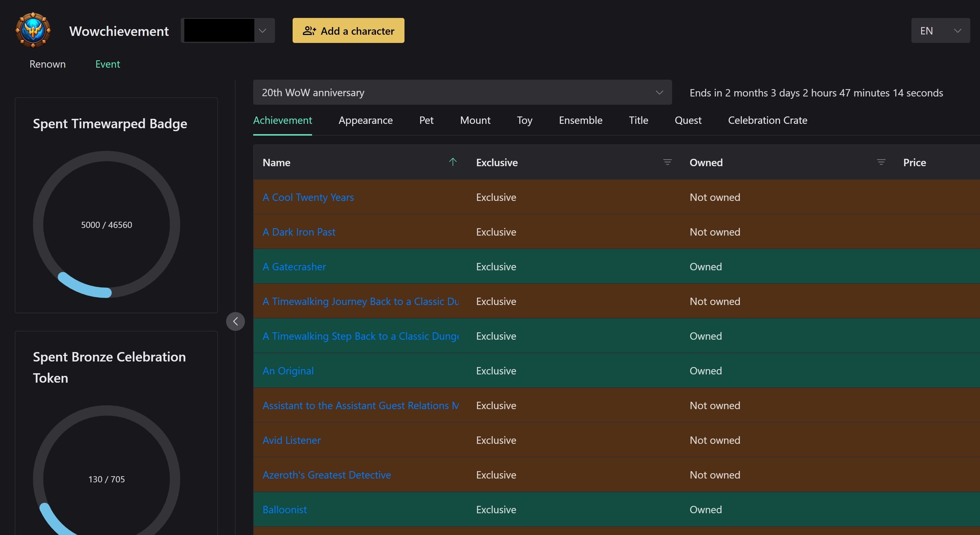
Task: Click Not owned in Azeroth's Greatest Detective row
Action: click(x=715, y=475)
